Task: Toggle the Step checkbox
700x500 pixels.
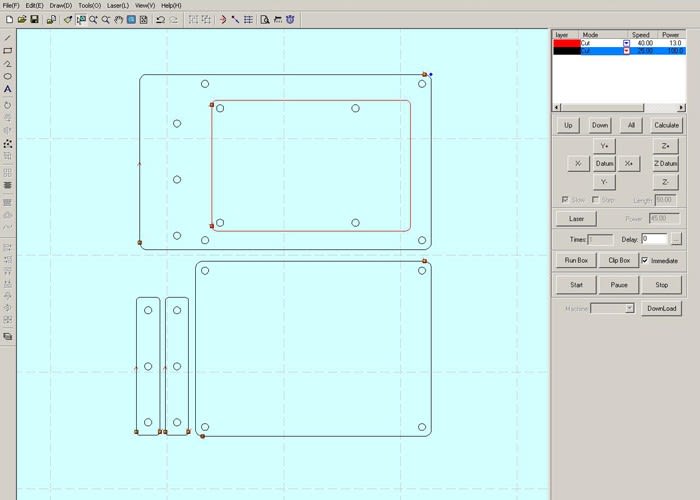Action: pyautogui.click(x=595, y=200)
